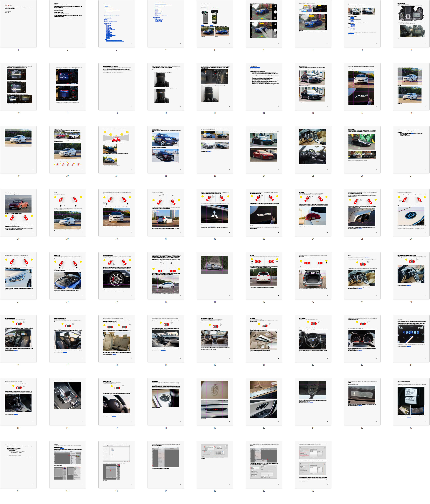
Task: Open page 21 thumbnail with red car diagram
Action: (x=117, y=150)
